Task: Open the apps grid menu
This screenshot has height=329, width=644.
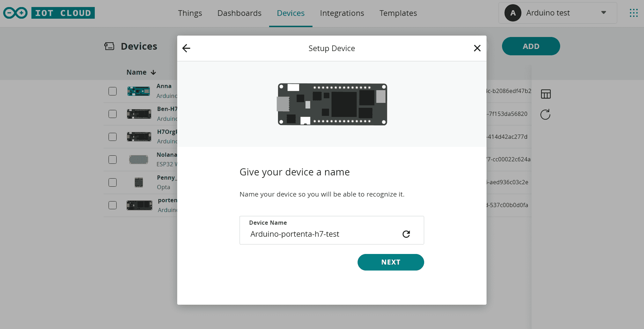Action: pyautogui.click(x=633, y=13)
